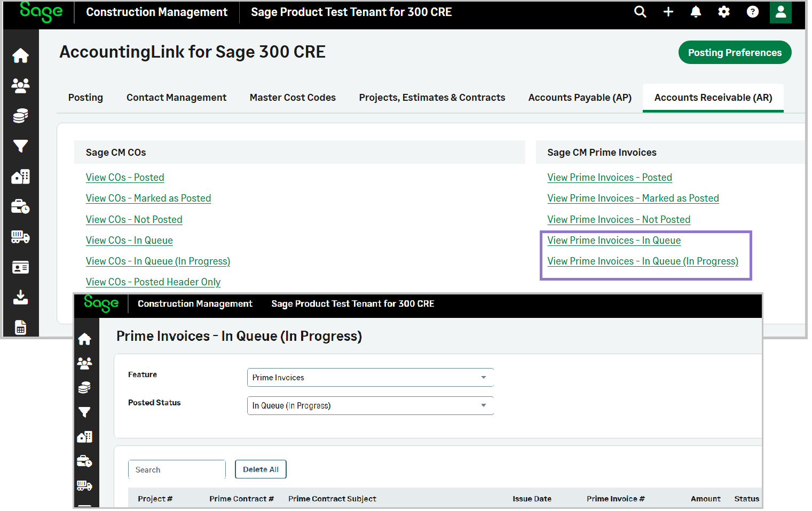Open View Prime Invoices - Not Posted link

(x=619, y=220)
